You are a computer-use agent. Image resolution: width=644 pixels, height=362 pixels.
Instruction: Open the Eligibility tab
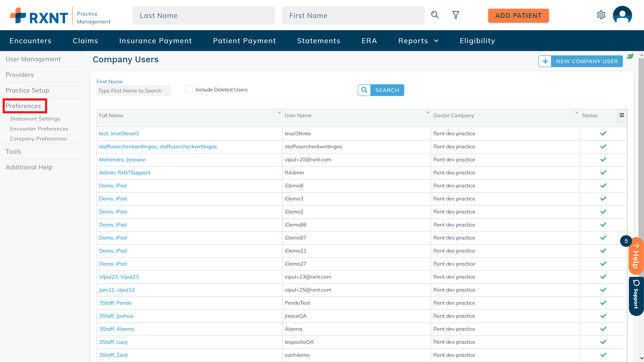(477, 41)
